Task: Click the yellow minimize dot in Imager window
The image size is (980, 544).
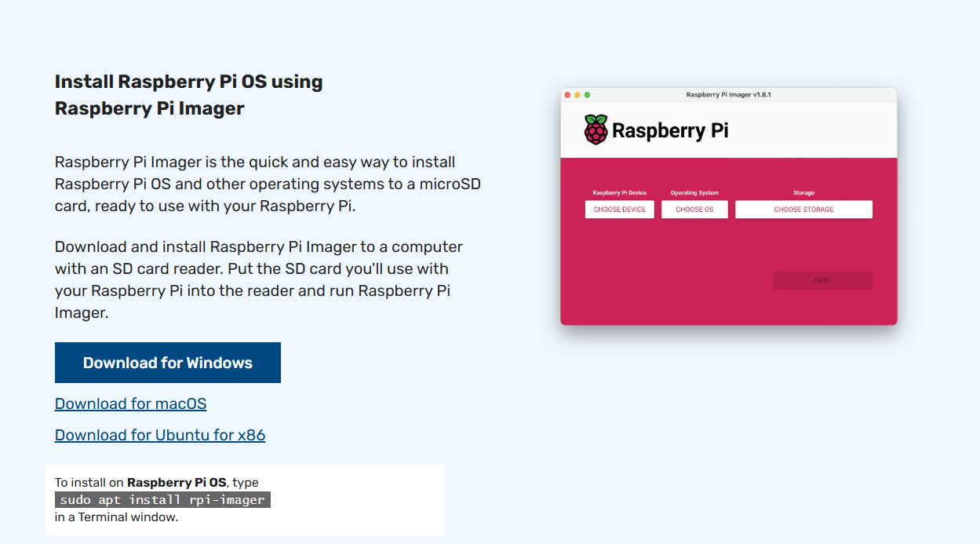Action: coord(577,95)
